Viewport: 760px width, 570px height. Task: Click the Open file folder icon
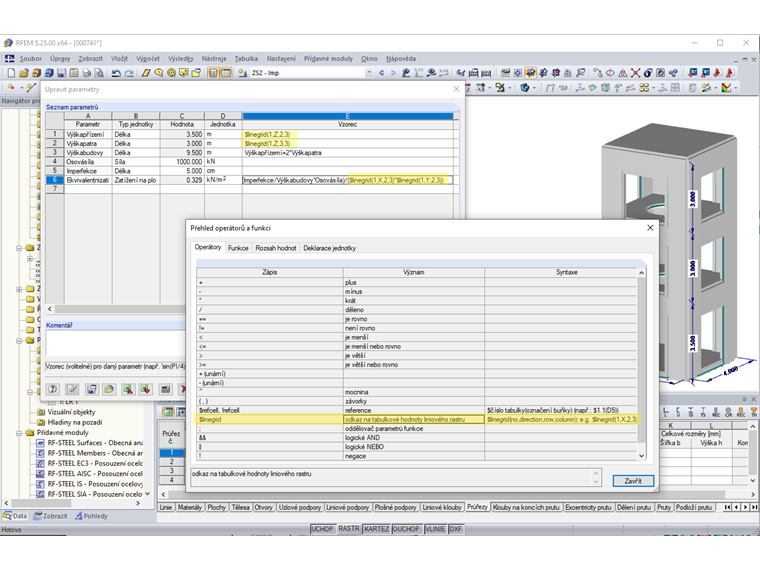click(x=24, y=73)
